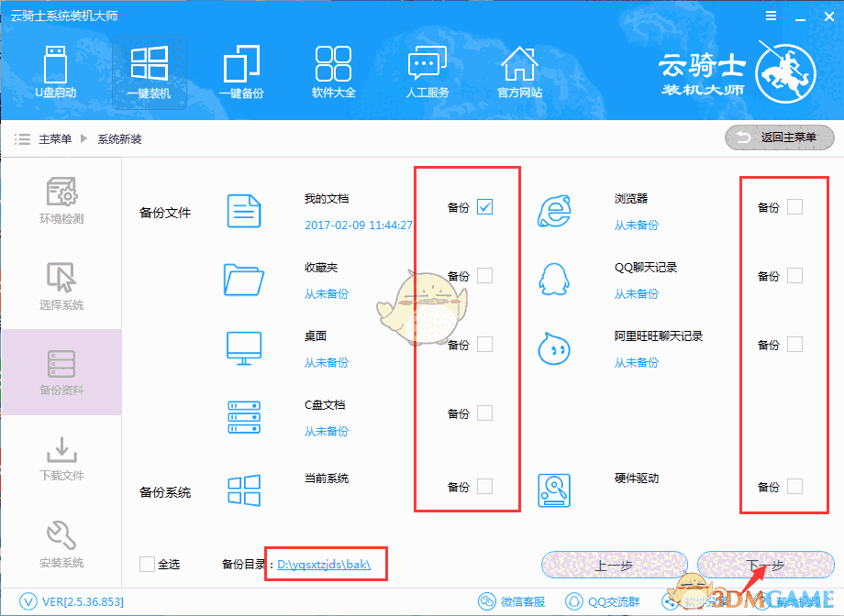The width and height of the screenshot is (844, 616).
Task: Open the 软件大全 software collection
Action: [333, 71]
